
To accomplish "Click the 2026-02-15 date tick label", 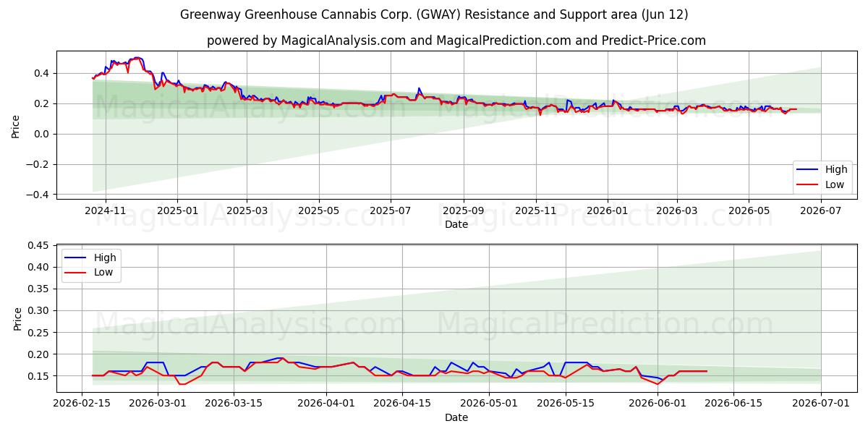I will [82, 404].
